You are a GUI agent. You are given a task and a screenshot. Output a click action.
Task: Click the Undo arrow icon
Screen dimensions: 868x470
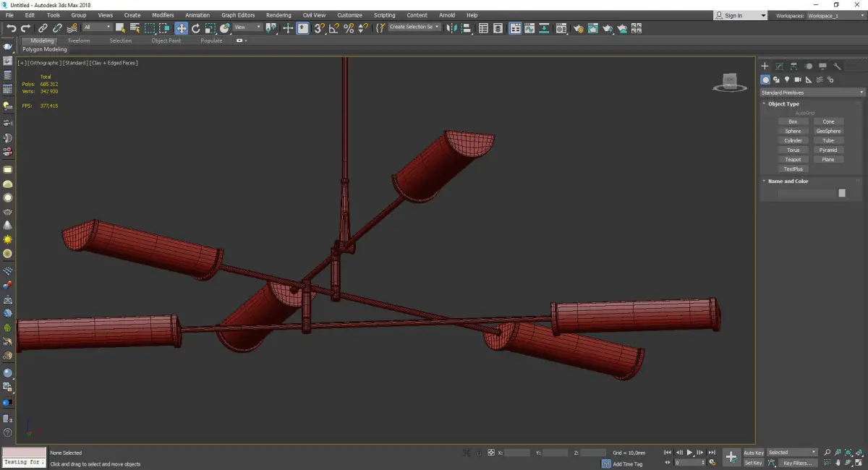pyautogui.click(x=11, y=28)
